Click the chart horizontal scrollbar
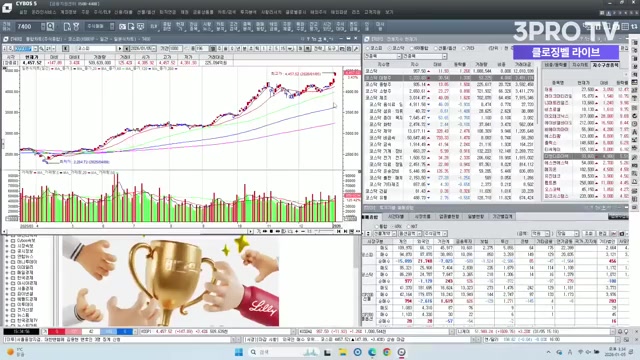Screen dimensions: 640x360 127,231
